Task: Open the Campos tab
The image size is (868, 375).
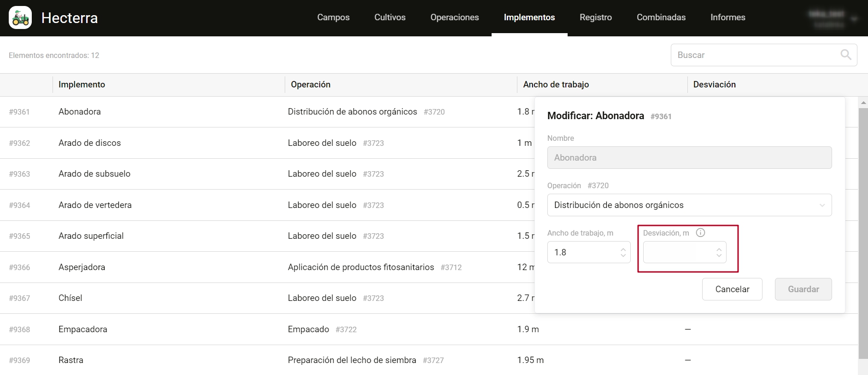Action: [x=333, y=17]
